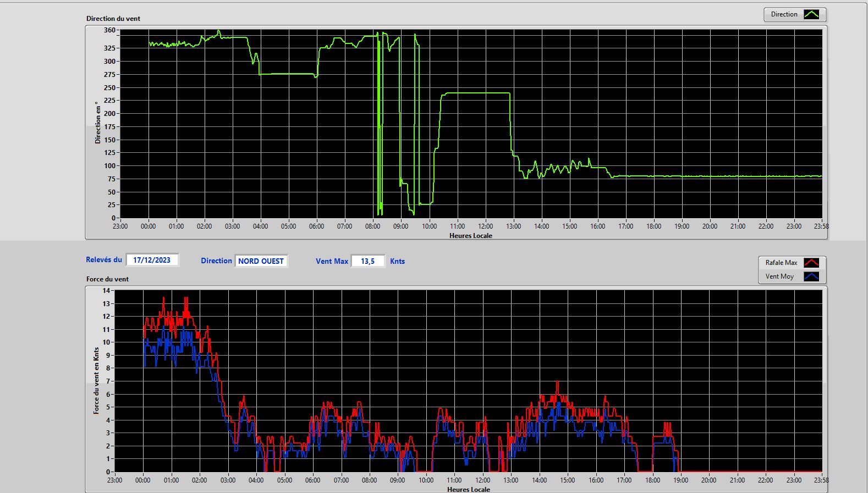Image resolution: width=868 pixels, height=493 pixels.
Task: Click 23:58 end time on force chart
Action: point(821,480)
